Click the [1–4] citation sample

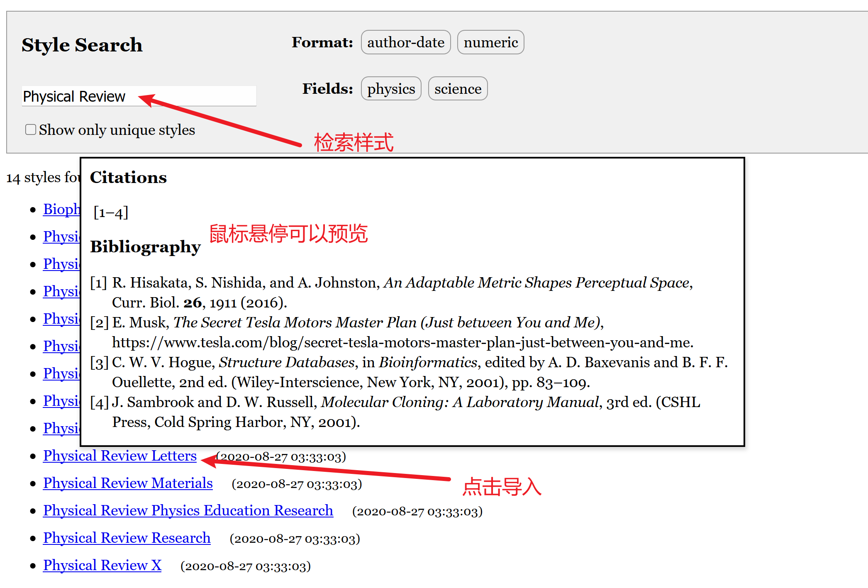pos(111,212)
